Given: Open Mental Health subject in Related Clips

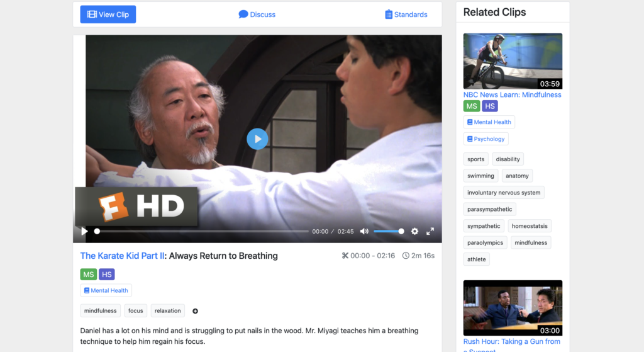Looking at the screenshot, I should click(489, 122).
